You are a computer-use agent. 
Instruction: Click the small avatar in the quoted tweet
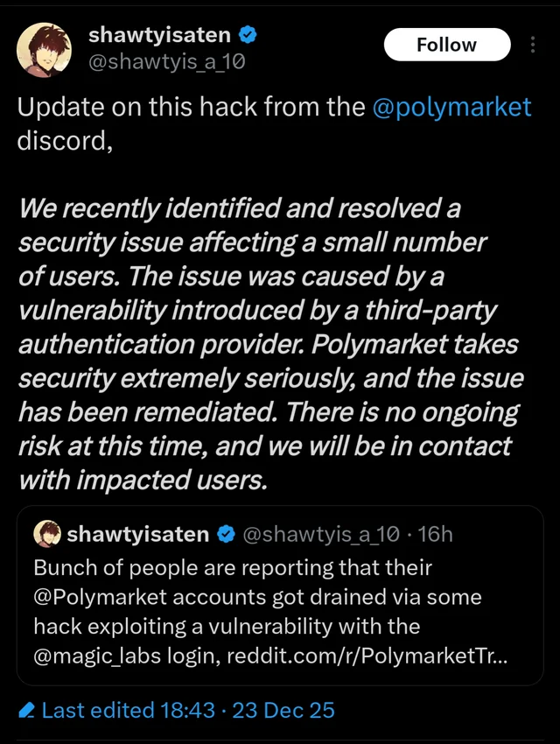coord(46,533)
